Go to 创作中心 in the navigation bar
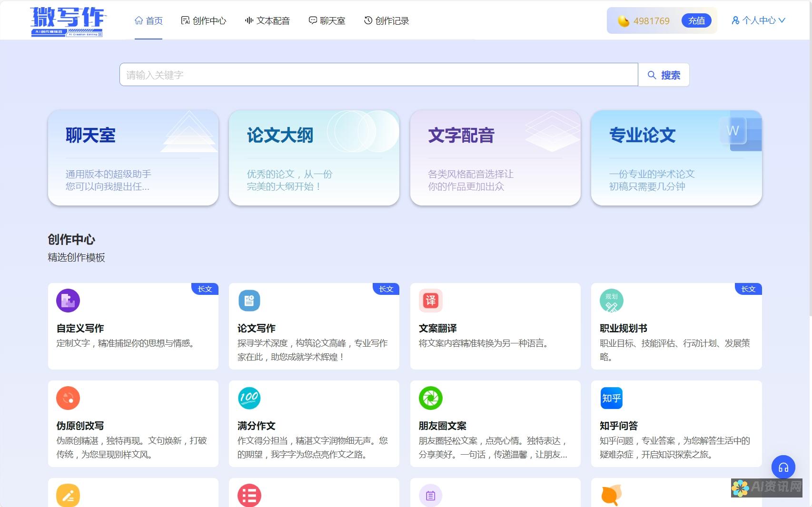The height and width of the screenshot is (507, 812). point(204,20)
